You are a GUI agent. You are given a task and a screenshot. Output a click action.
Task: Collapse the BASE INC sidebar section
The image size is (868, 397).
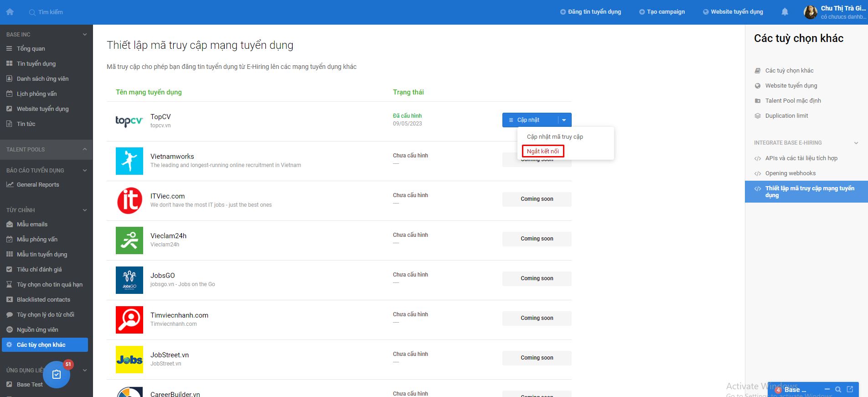coord(85,35)
